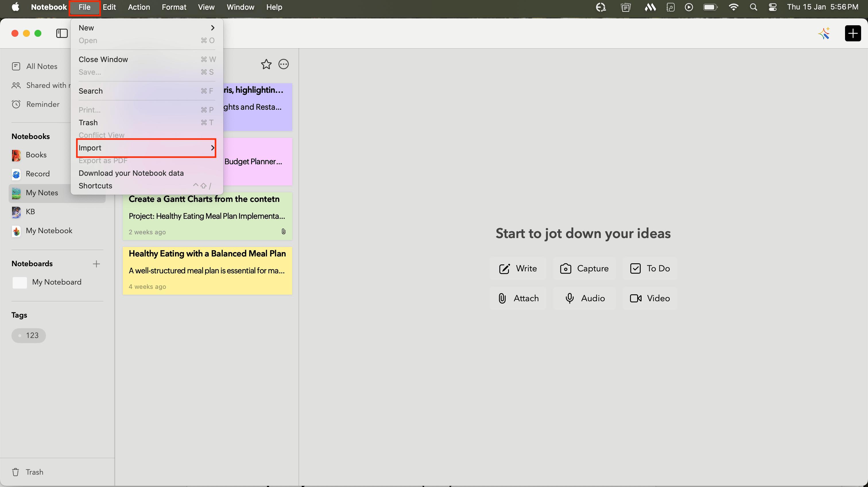The height and width of the screenshot is (487, 868).
Task: Expand the New submenu
Action: [146, 28]
